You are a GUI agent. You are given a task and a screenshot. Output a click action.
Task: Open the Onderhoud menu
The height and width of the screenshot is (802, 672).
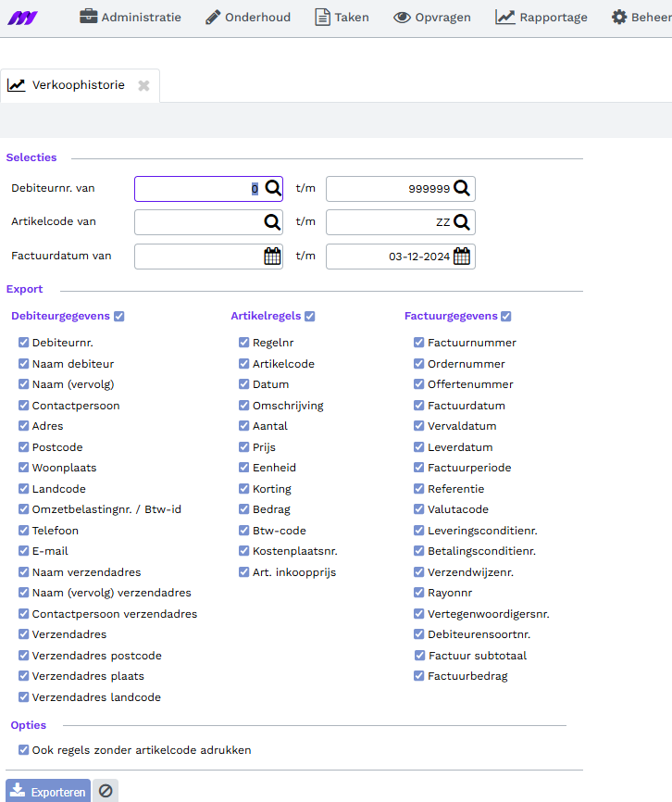click(248, 18)
